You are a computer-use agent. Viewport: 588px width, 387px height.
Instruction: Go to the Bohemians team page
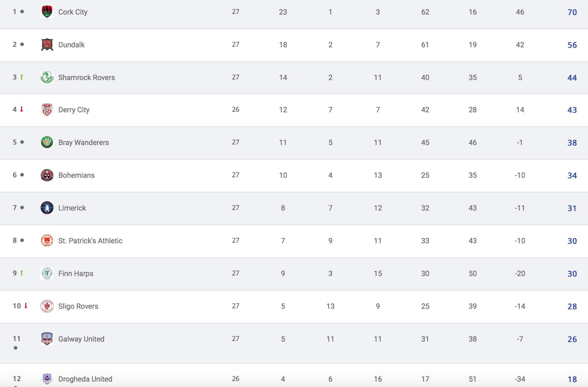point(77,175)
